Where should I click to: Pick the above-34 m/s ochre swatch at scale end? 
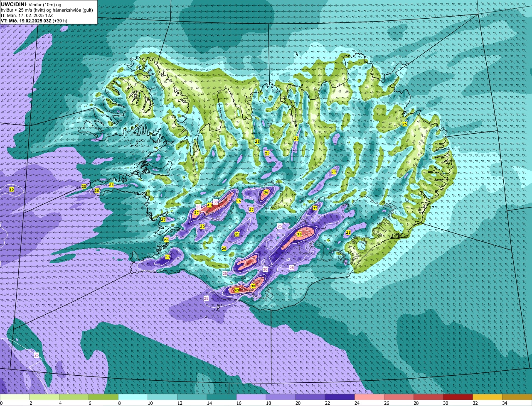[x=517, y=397]
